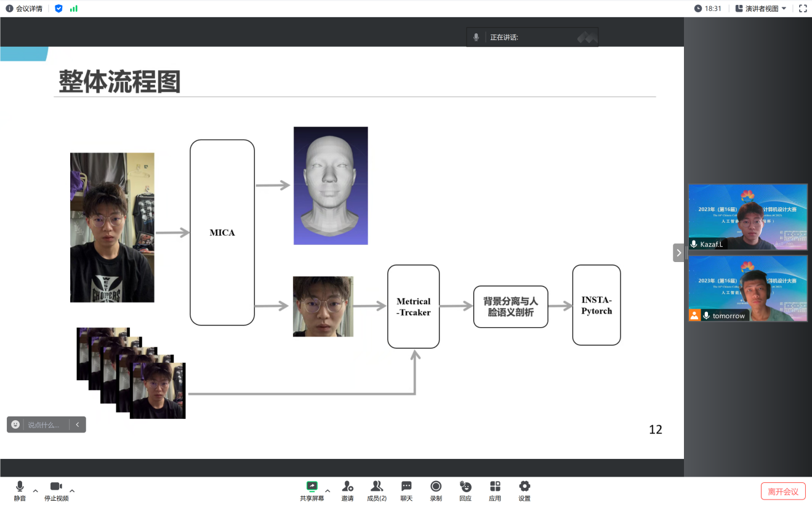Image resolution: width=812 pixels, height=505 pixels.
Task: Click the microphone mute icon (静音)
Action: 20,487
